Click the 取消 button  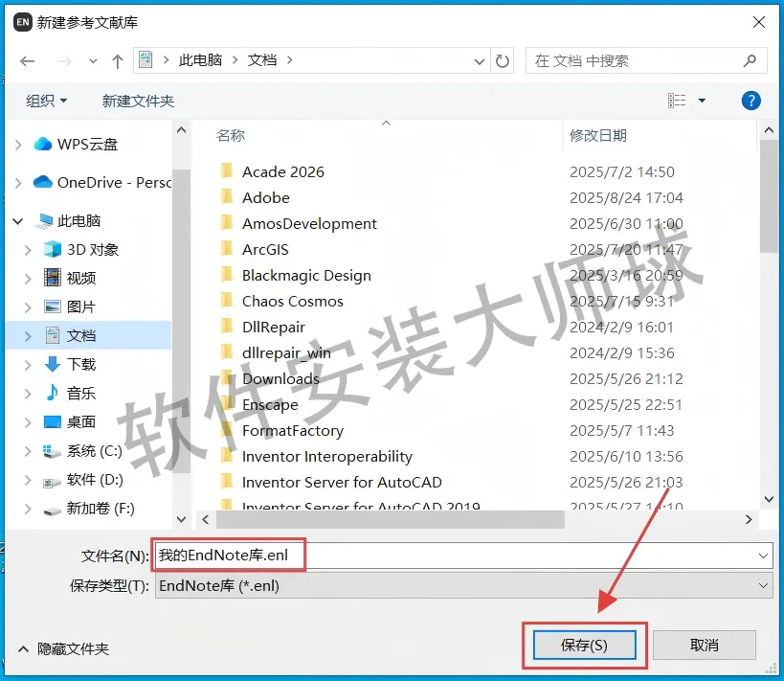704,646
